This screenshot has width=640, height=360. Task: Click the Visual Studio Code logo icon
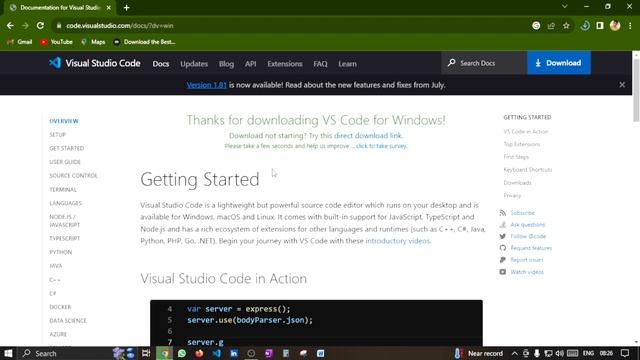point(55,63)
